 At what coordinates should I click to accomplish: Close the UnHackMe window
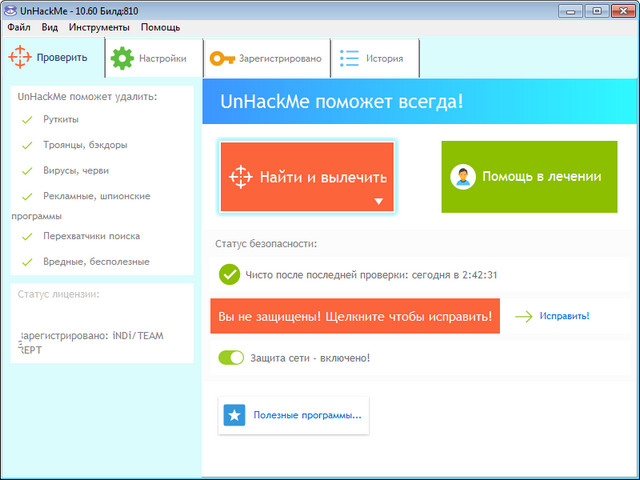pyautogui.click(x=623, y=11)
